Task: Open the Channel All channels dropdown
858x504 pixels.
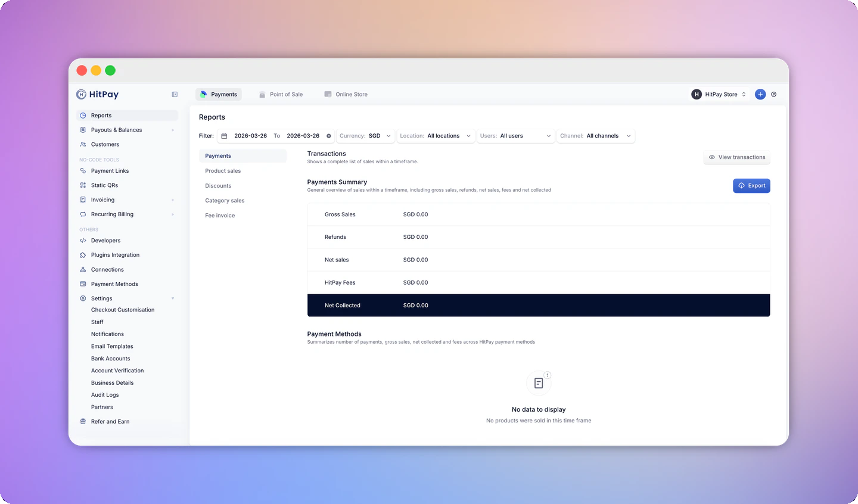Action: point(596,136)
